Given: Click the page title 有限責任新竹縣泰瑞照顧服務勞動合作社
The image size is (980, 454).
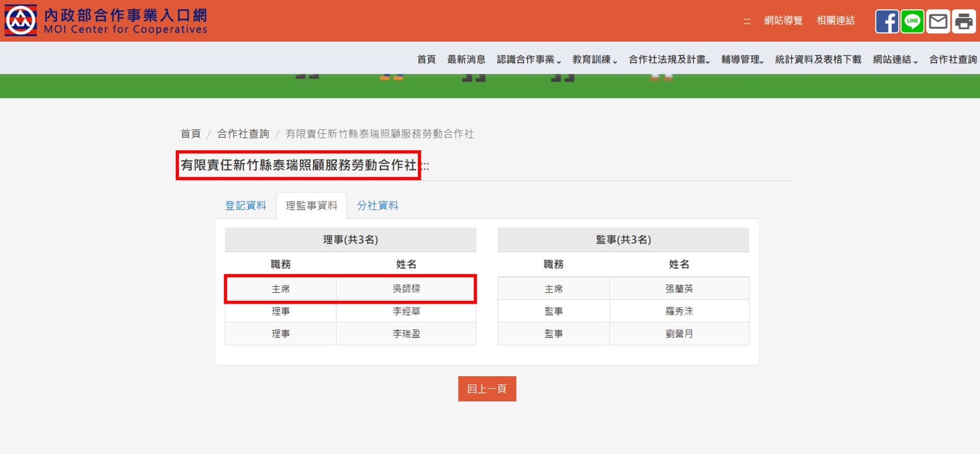Looking at the screenshot, I should click(298, 165).
